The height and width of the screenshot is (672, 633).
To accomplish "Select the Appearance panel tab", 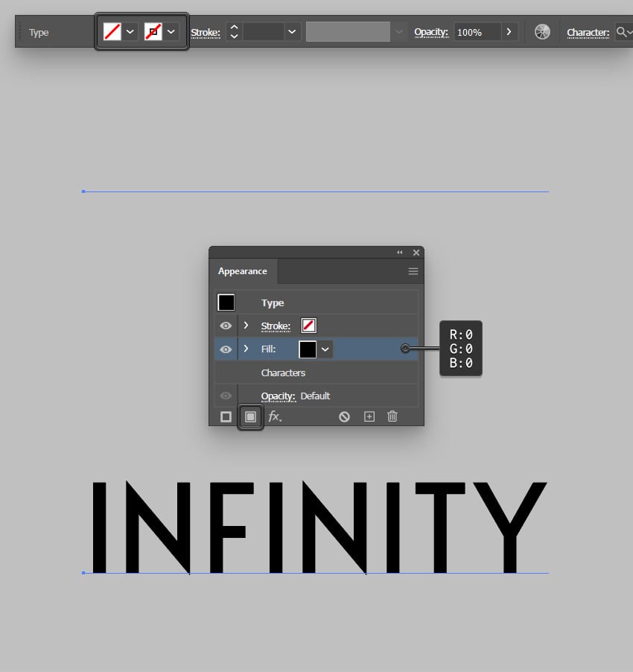I will coord(242,271).
